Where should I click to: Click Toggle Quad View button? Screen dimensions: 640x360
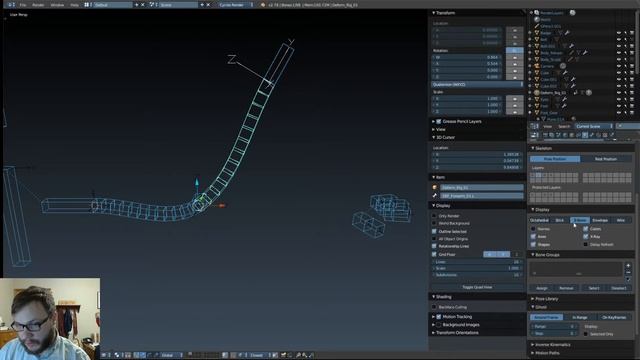477,287
